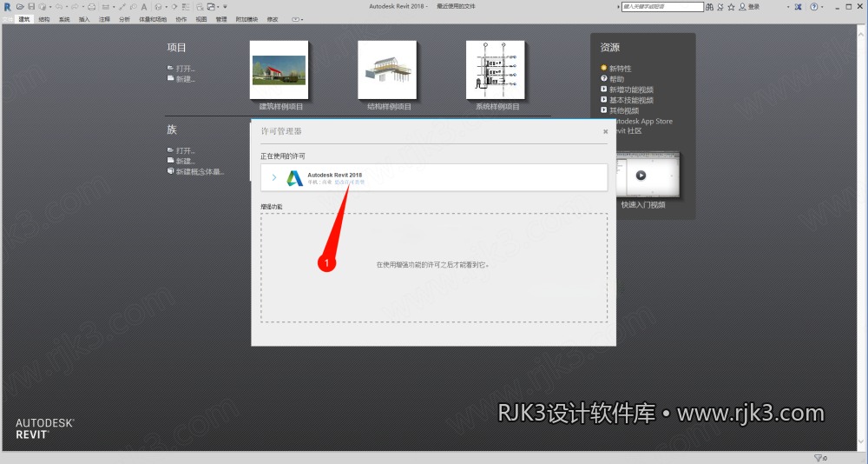Open the 3D View dropdown arrow
Viewport: 868px width, 464px height.
[166, 7]
